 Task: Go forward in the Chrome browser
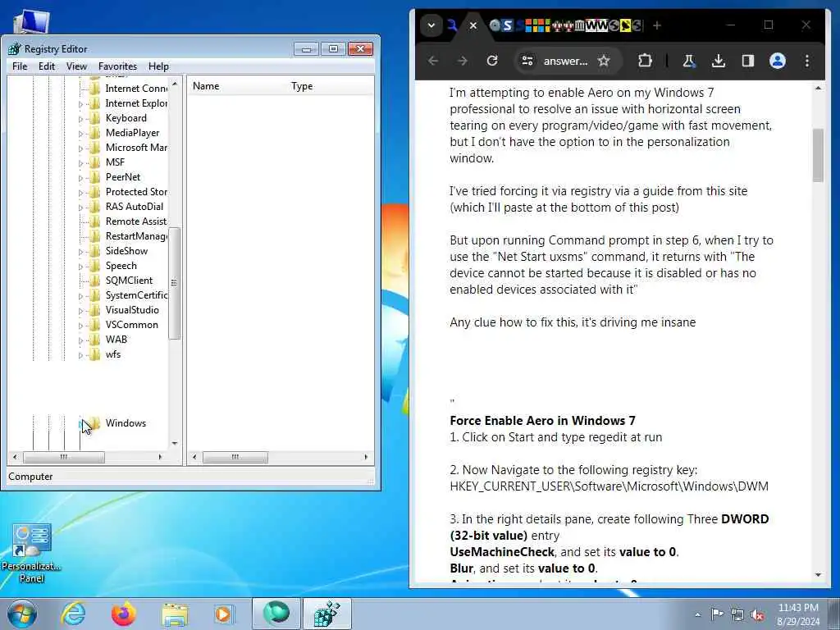coord(463,61)
